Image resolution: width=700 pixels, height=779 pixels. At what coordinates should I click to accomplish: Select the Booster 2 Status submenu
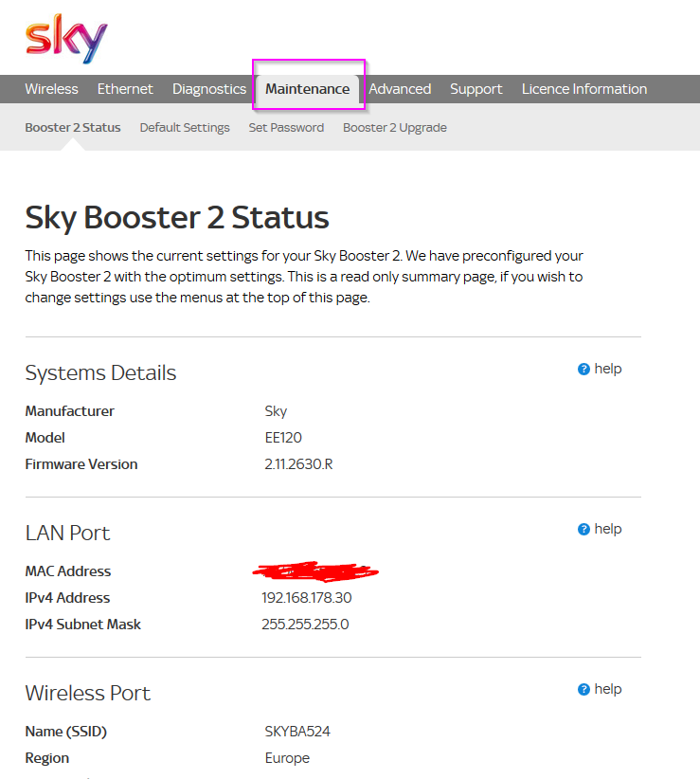(73, 128)
